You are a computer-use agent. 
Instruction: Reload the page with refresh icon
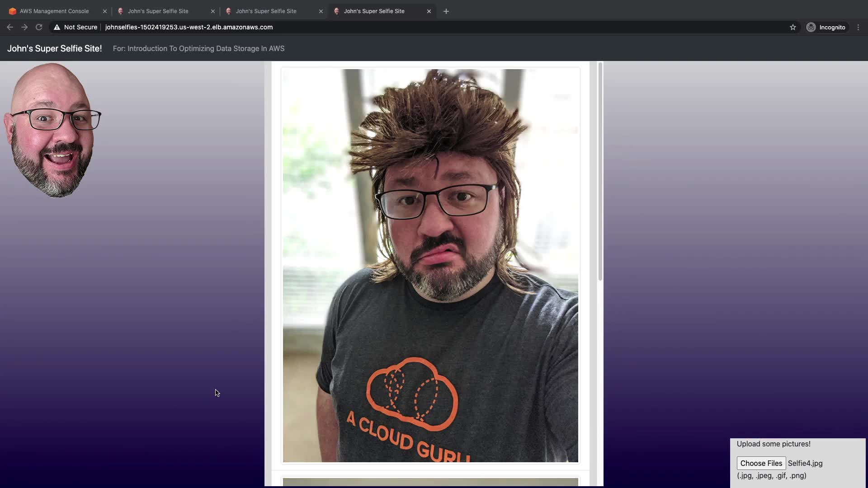(x=39, y=27)
